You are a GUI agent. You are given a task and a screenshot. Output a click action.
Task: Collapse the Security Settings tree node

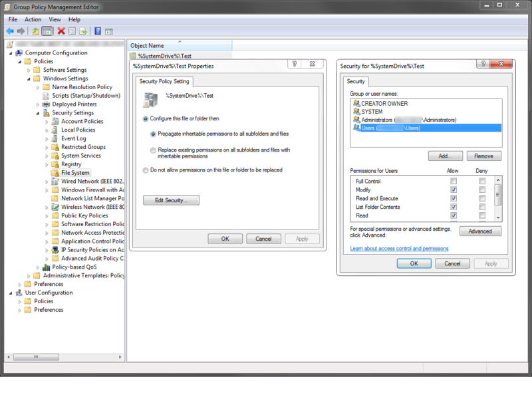click(x=37, y=112)
